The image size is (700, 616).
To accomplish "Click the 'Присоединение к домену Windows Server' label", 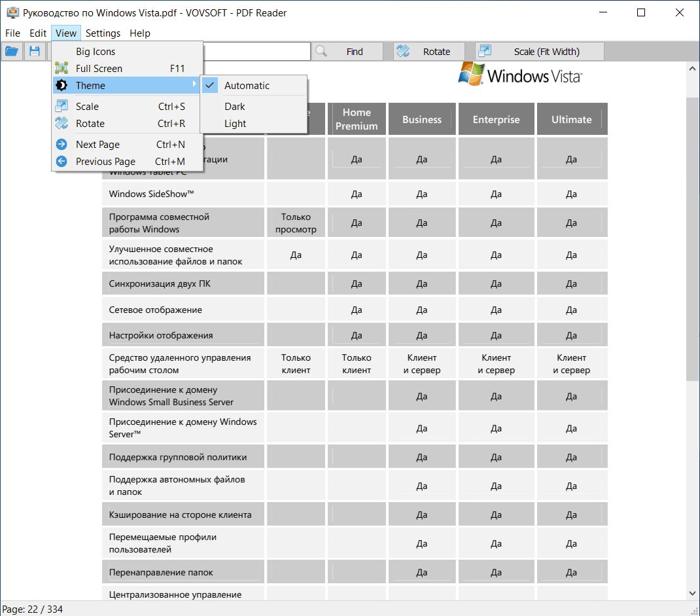I will click(183, 427).
